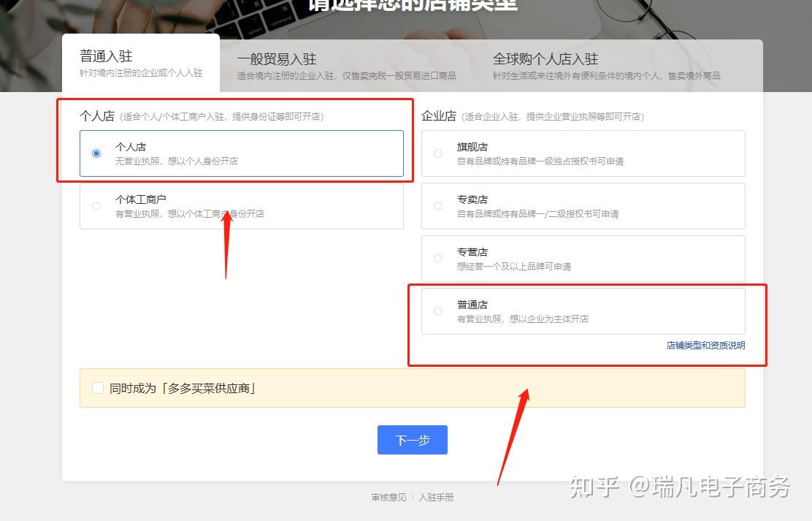The height and width of the screenshot is (521, 812).
Task: Switch to the 普通入驻 tab
Action: click(141, 64)
